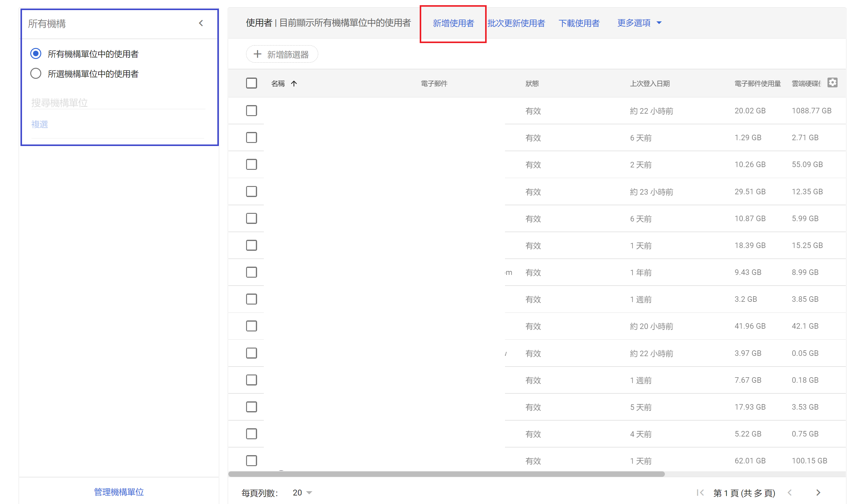Tick checkbox for row with 1 年前 login
This screenshot has width=866, height=504.
[x=251, y=272]
